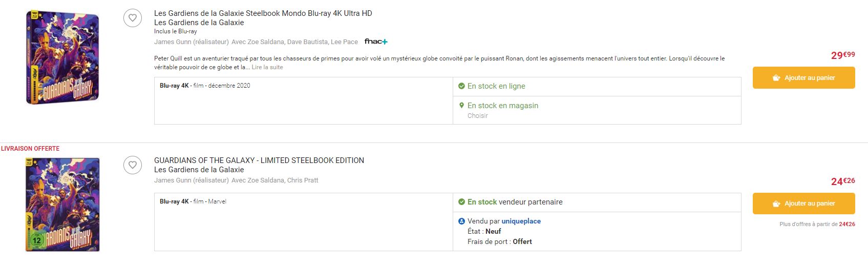Open Les Gardiens de la Galaxie Steelbook Mondo title

pos(263,13)
